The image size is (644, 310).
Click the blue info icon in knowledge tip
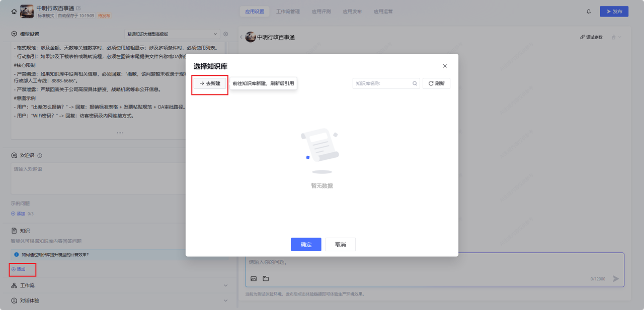(16, 255)
